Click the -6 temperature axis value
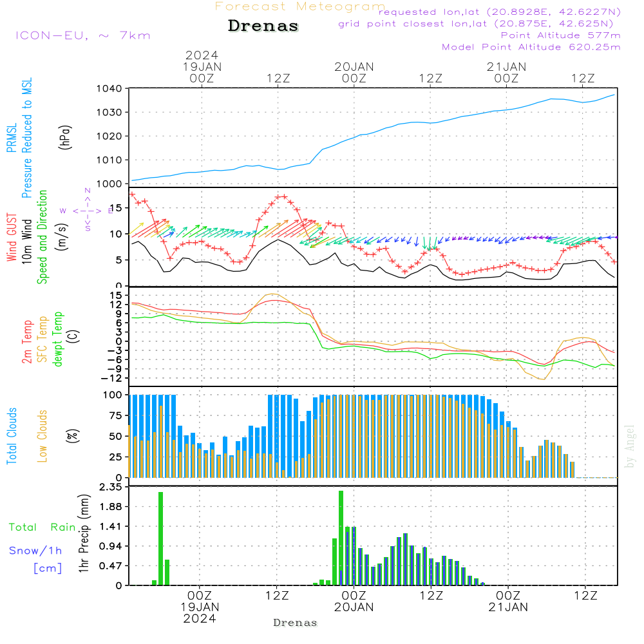This screenshot has height=644, width=644. (115, 360)
